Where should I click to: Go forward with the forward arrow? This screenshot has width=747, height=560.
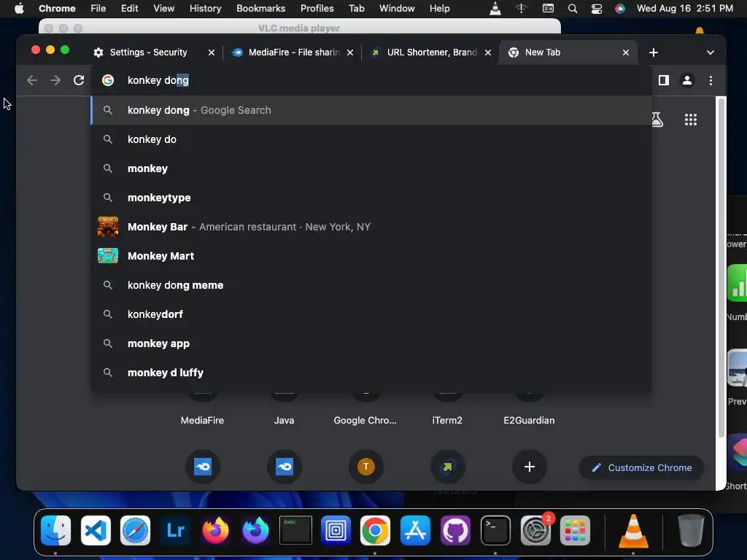coord(55,80)
